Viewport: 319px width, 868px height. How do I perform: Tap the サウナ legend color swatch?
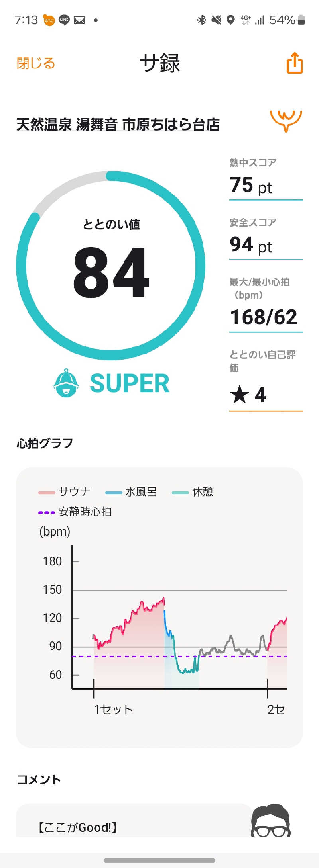[x=47, y=493]
